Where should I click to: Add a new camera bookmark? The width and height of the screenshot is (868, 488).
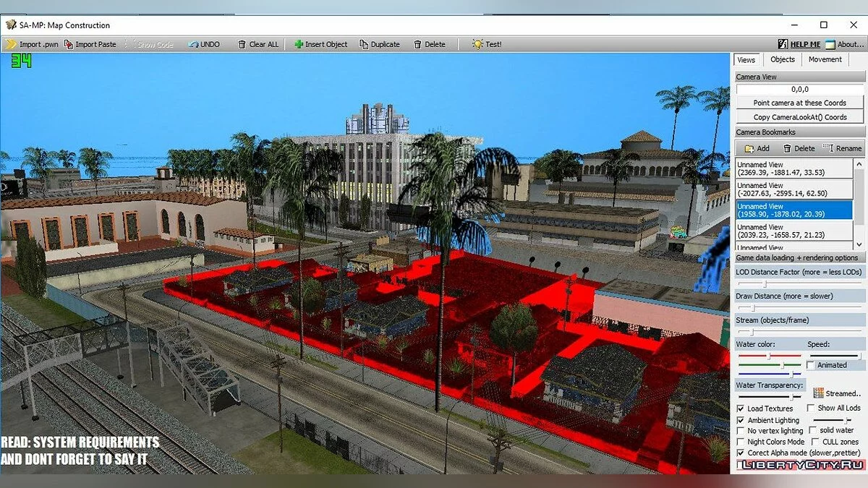point(756,148)
